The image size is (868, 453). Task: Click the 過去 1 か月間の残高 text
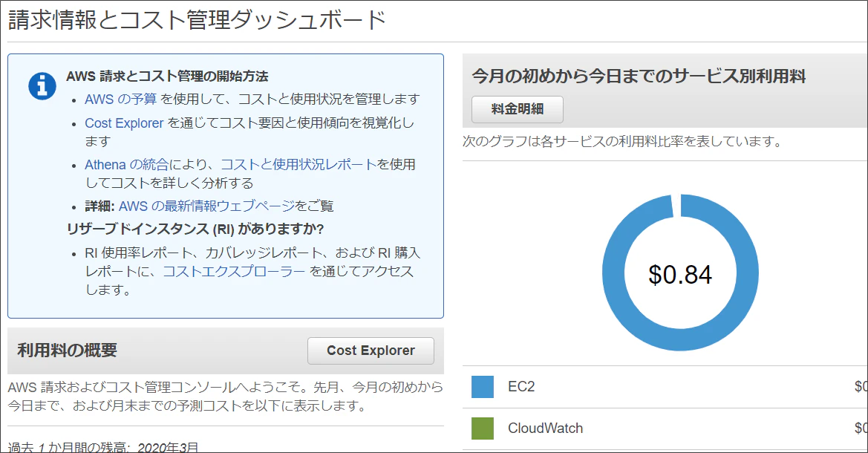tap(68, 448)
